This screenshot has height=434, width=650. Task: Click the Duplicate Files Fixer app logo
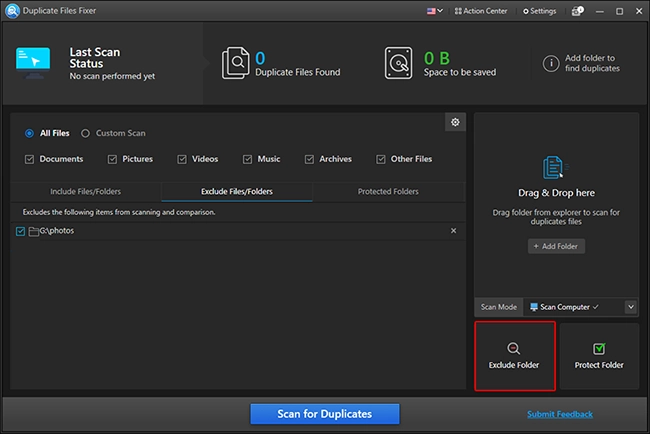(12, 11)
